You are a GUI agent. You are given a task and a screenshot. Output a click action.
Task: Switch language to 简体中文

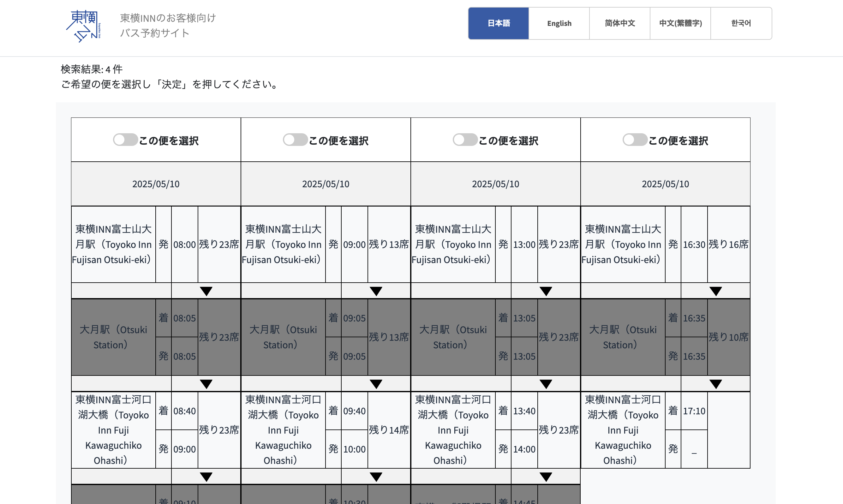tap(619, 23)
